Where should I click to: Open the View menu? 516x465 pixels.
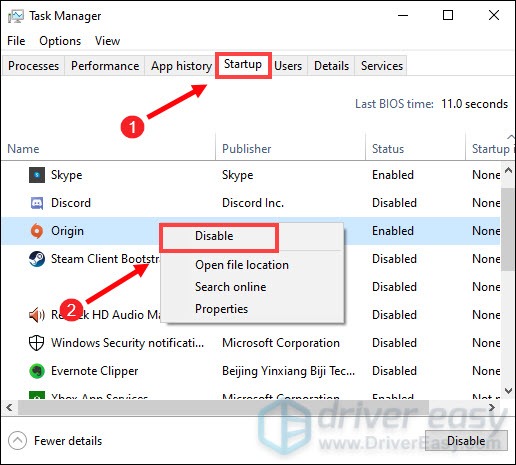point(107,41)
